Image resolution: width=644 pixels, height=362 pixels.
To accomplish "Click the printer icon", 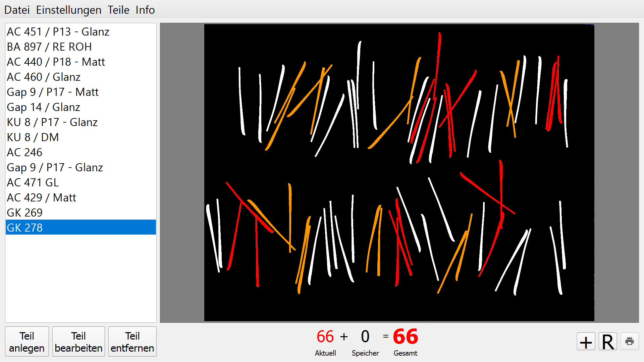I will [x=630, y=342].
